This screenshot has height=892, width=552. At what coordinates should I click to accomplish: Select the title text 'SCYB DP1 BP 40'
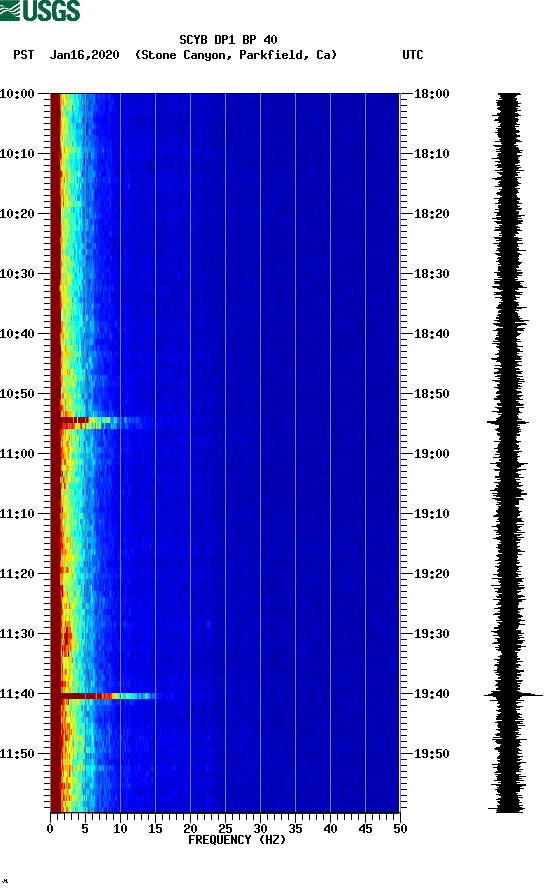tap(228, 40)
